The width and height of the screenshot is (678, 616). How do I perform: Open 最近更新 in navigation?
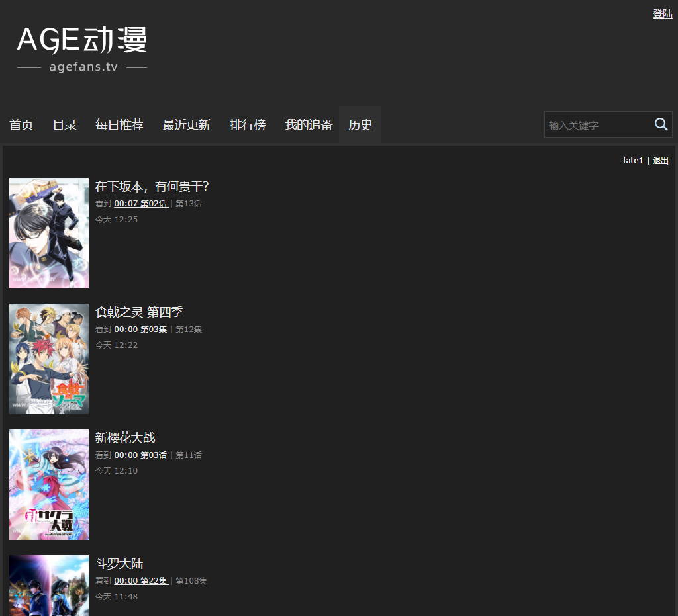tap(186, 125)
